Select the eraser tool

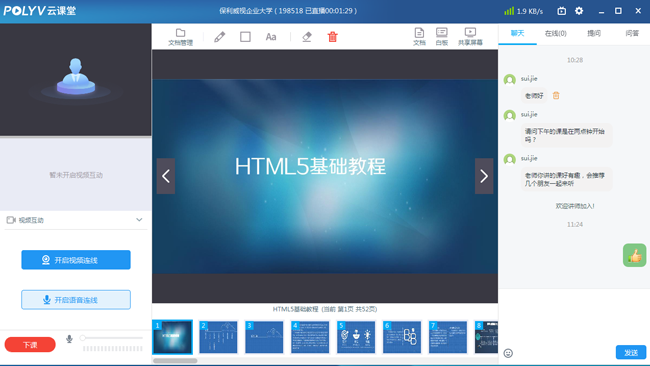point(307,37)
